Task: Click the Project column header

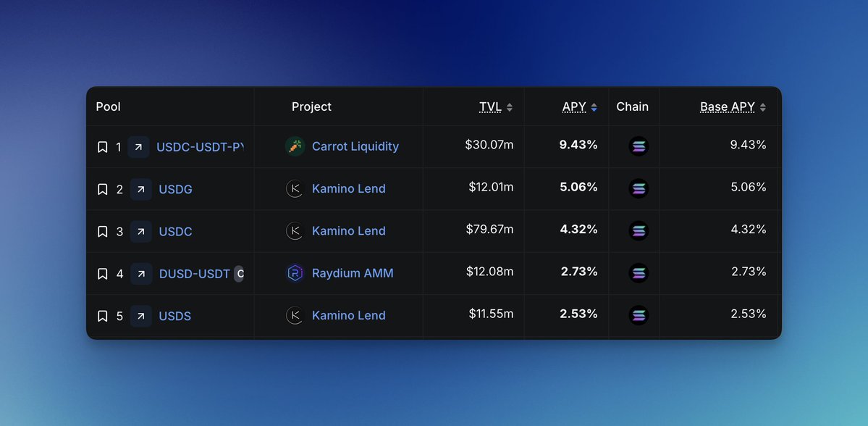Action: 311,107
